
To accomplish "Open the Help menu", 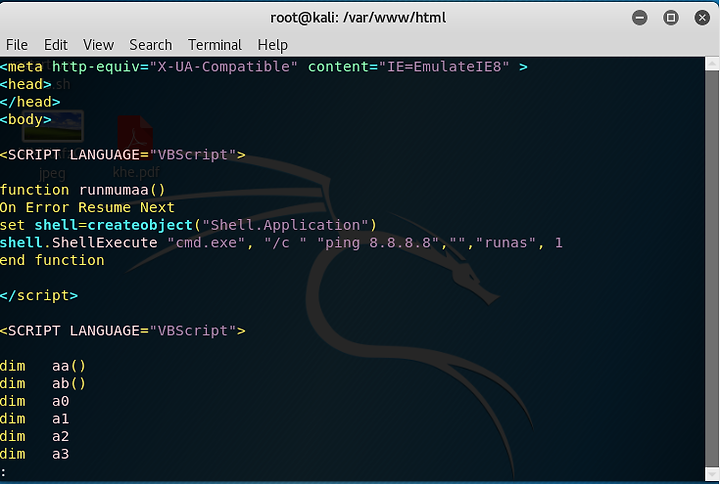I will (x=272, y=45).
